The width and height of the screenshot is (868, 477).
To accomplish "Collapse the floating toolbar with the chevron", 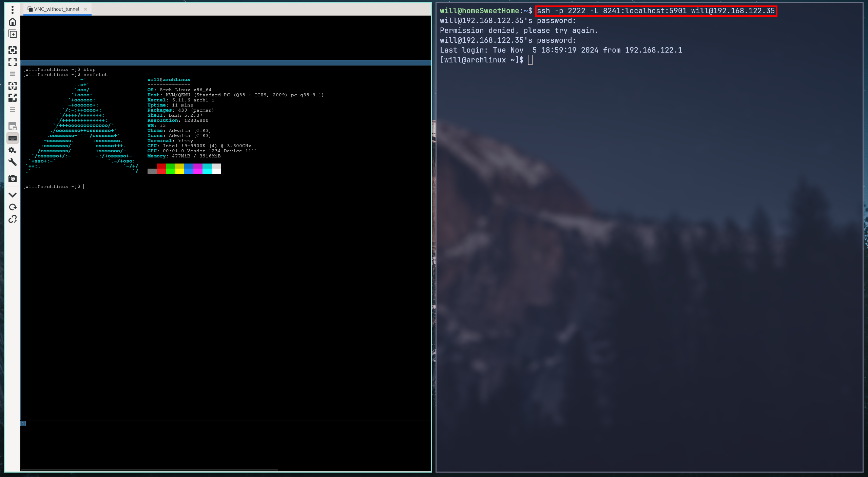I will coord(12,195).
